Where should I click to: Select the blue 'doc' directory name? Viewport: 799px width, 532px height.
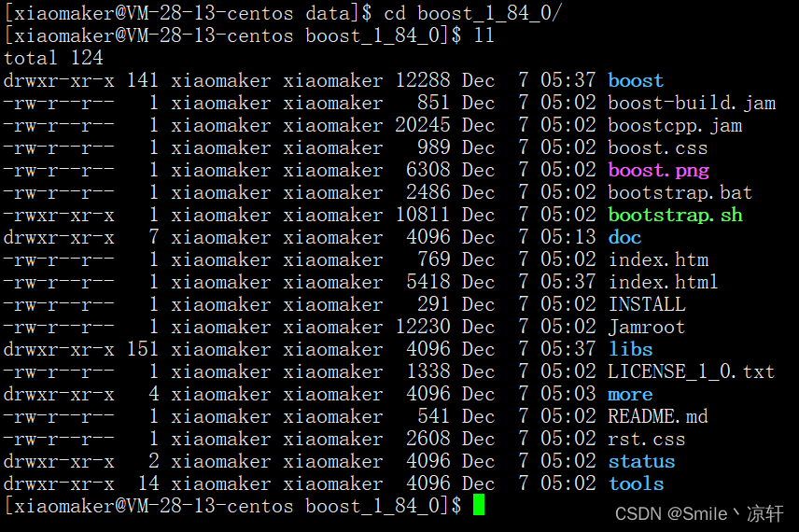624,237
